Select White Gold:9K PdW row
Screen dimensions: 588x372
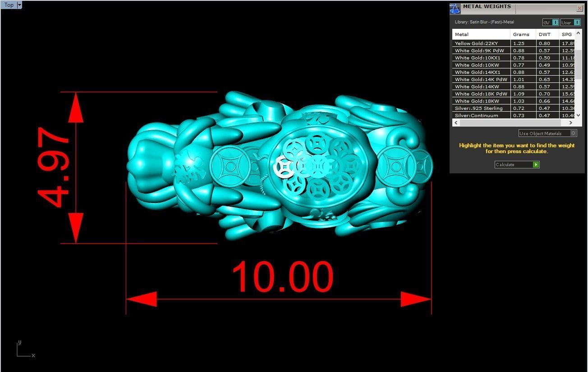(514, 50)
